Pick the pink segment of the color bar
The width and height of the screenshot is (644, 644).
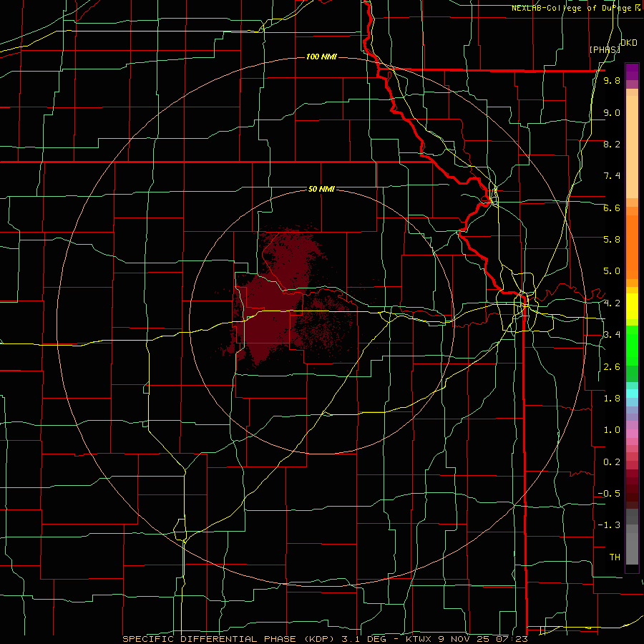[632, 434]
